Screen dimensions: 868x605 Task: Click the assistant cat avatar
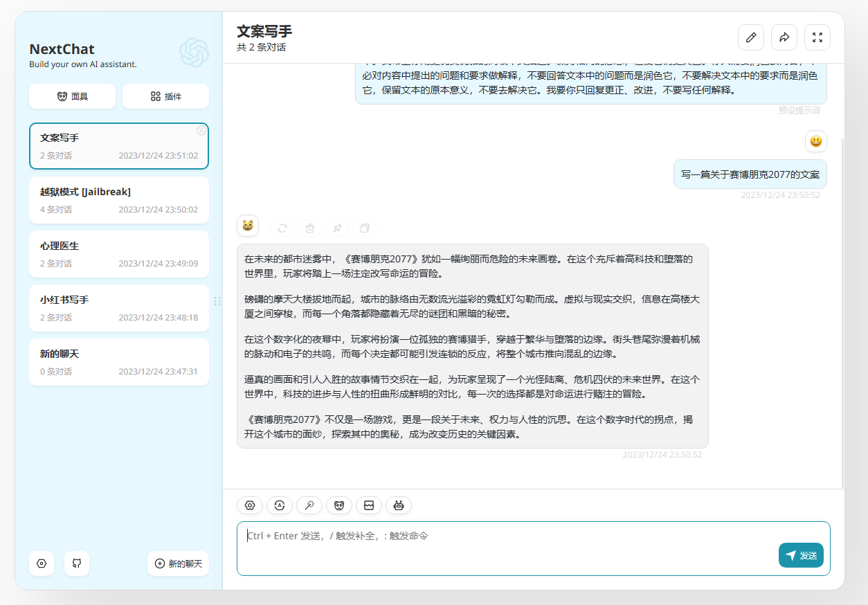(248, 225)
